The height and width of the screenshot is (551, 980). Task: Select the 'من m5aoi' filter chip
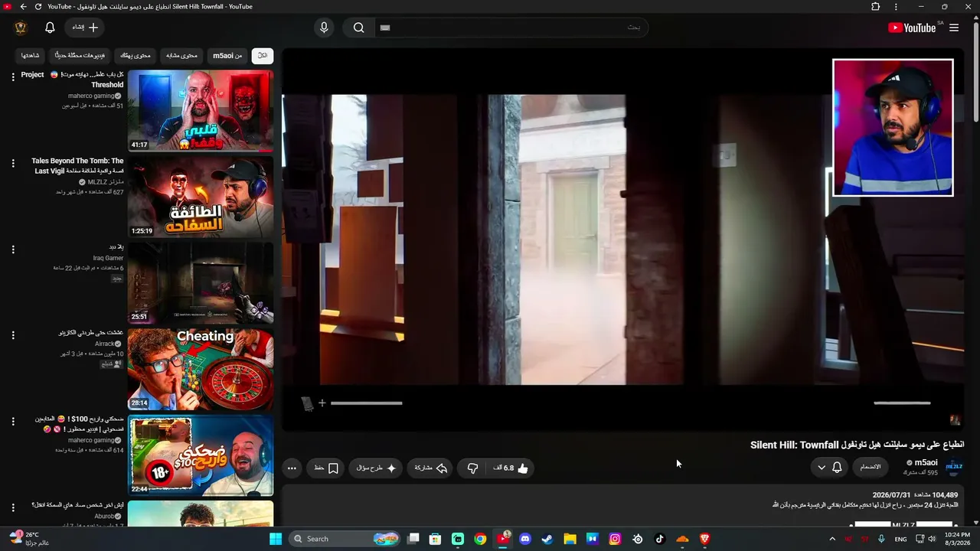click(x=227, y=55)
